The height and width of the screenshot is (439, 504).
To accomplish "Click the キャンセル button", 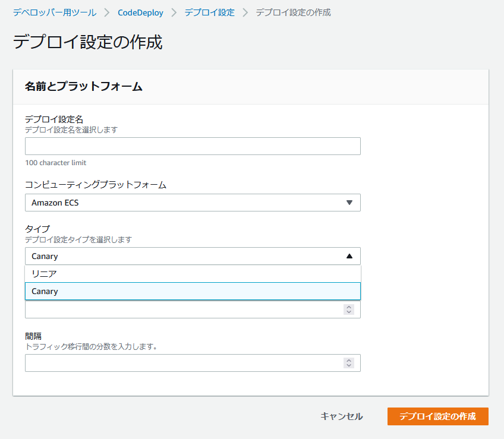I will coord(342,416).
